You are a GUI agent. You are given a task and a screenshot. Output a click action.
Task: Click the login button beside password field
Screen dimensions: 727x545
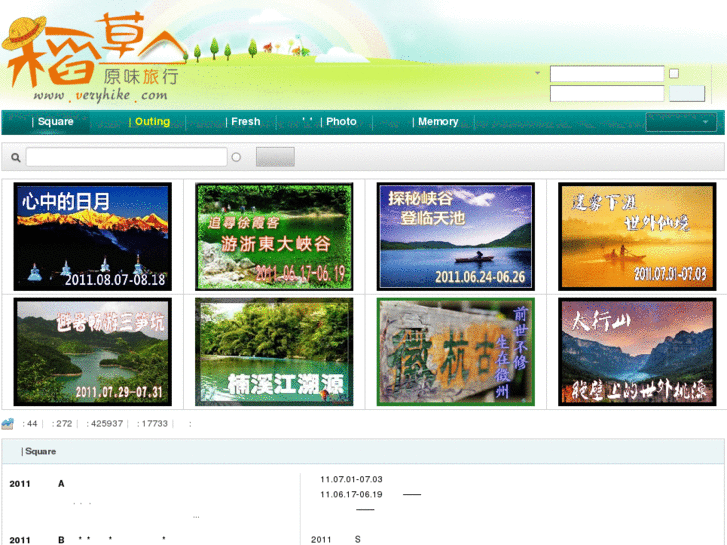pyautogui.click(x=687, y=94)
